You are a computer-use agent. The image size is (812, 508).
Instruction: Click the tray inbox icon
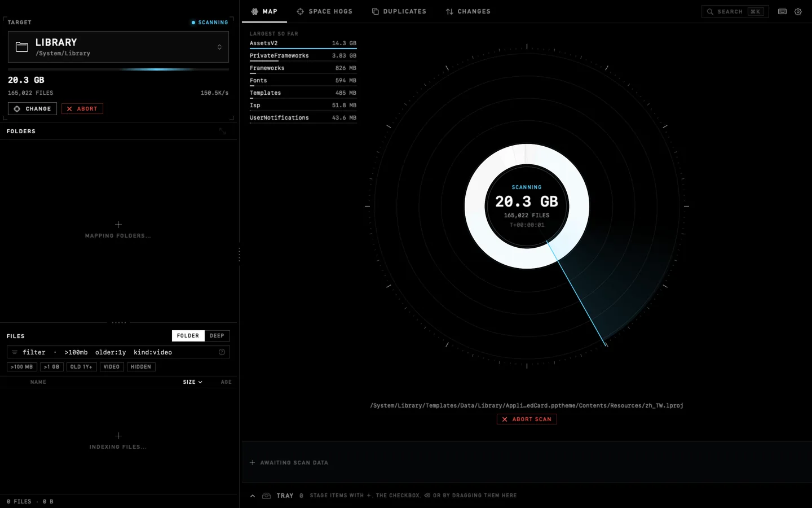267,496
